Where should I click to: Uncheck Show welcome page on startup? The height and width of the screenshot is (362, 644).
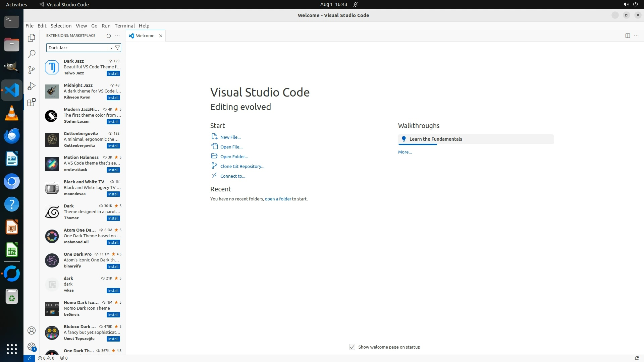click(x=352, y=347)
